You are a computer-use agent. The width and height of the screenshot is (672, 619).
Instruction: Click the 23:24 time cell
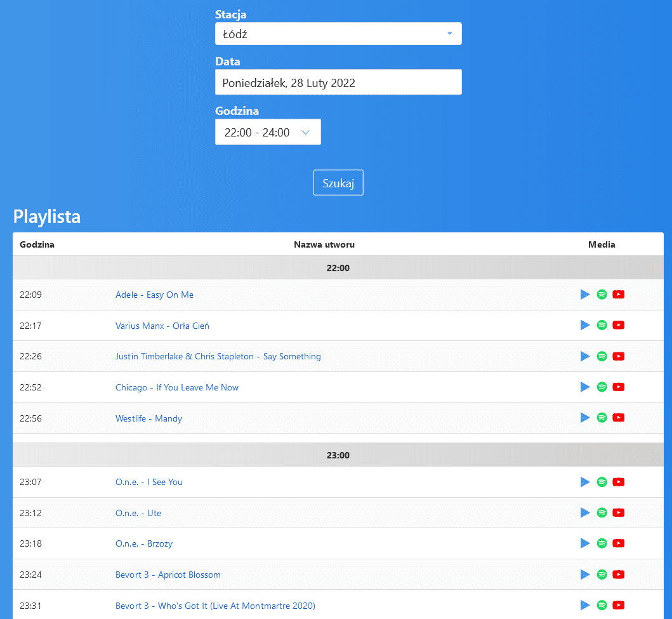[x=31, y=575]
